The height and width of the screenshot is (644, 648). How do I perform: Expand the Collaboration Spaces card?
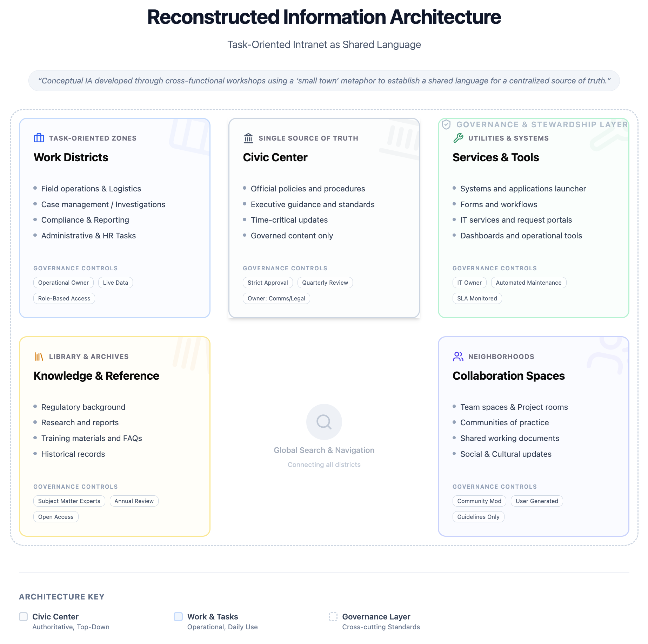coord(533,436)
